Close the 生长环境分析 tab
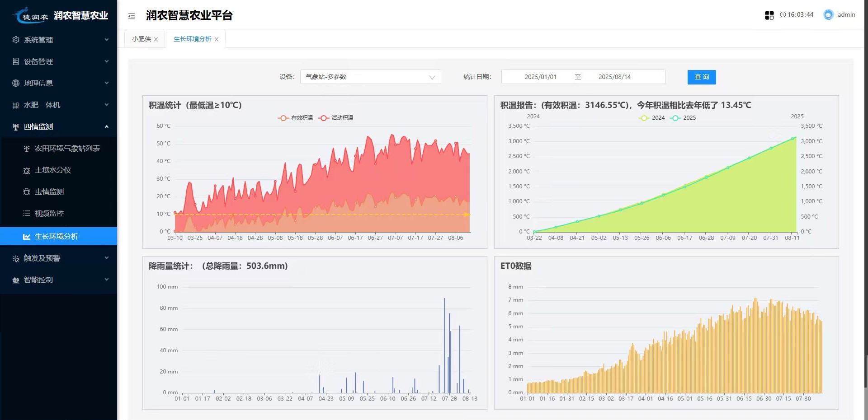This screenshot has height=420, width=868. [217, 39]
